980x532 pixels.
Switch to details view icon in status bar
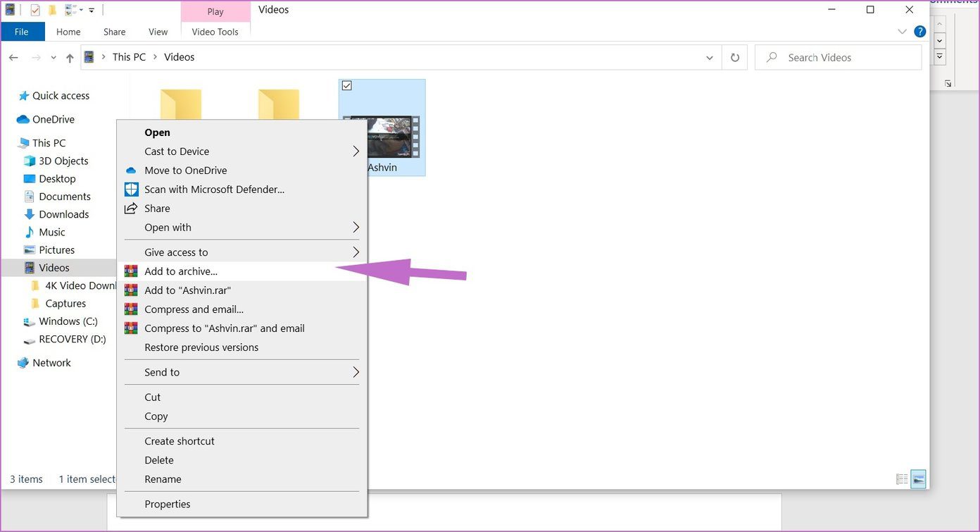coord(902,479)
